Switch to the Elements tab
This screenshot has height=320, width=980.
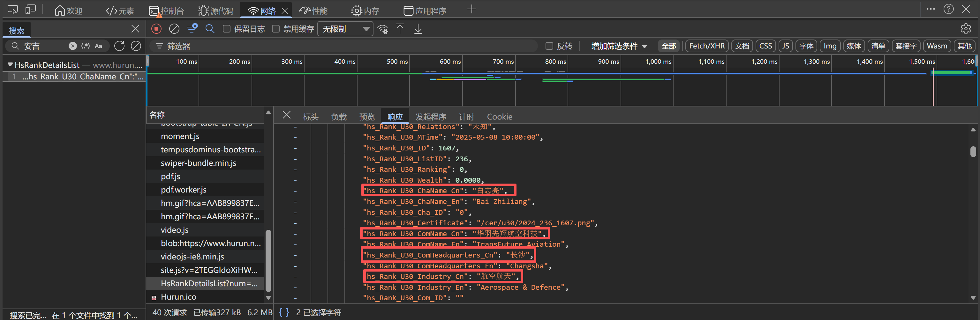click(120, 11)
